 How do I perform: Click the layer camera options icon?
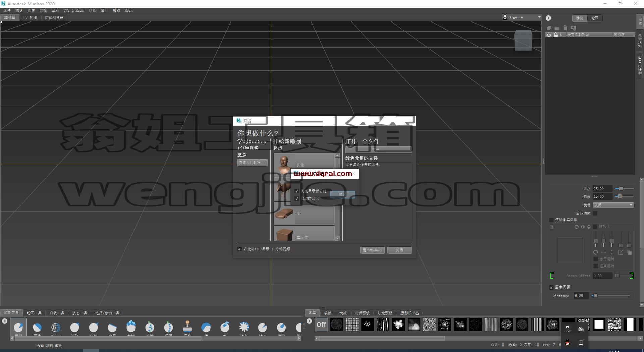pyautogui.click(x=573, y=28)
